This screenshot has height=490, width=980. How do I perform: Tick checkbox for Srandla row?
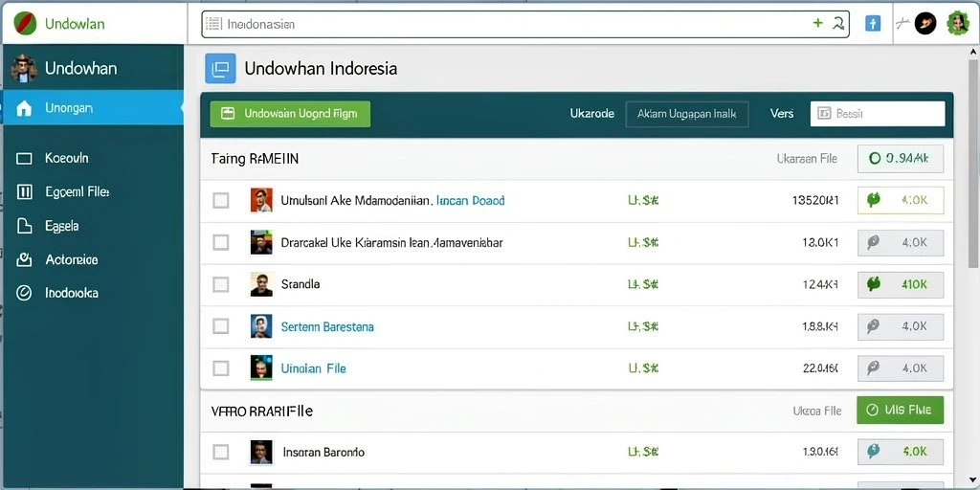tap(221, 284)
